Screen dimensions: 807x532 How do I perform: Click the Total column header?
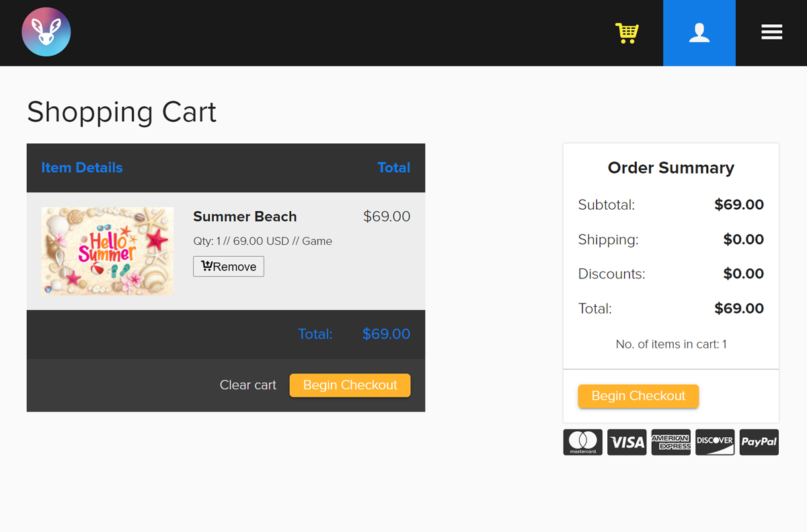[x=394, y=167]
